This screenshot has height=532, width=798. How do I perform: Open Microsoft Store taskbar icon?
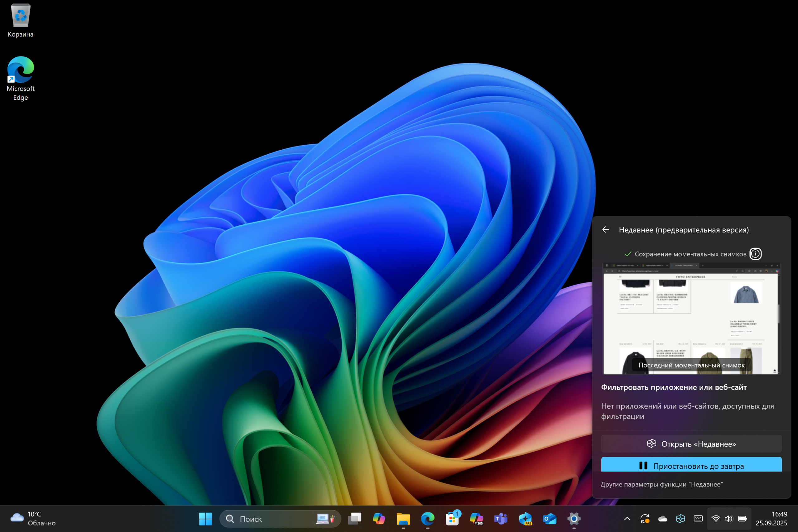point(452,518)
